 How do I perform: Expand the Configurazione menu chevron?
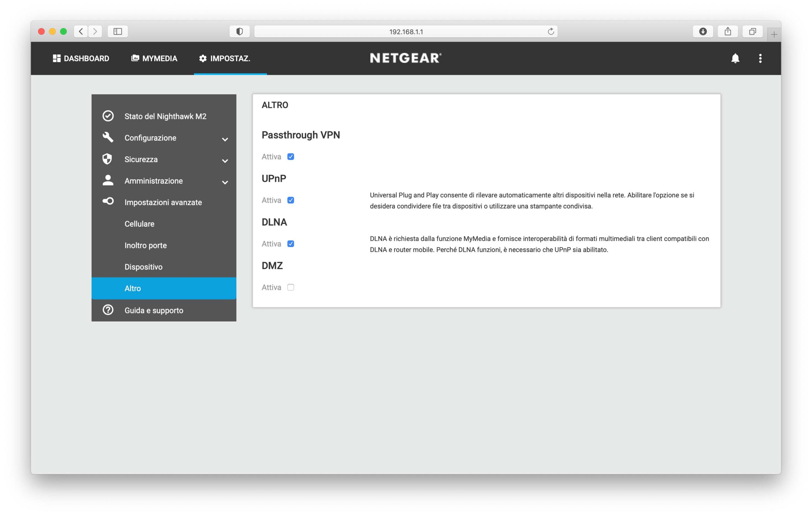225,139
